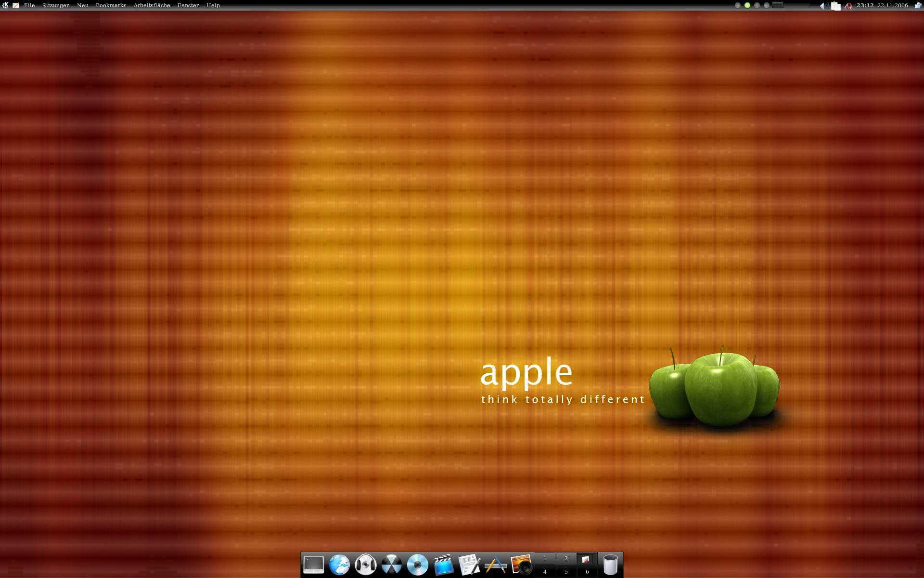Viewport: 924px width, 578px height.
Task: Open the CD disc icon in dock
Action: pyautogui.click(x=418, y=565)
